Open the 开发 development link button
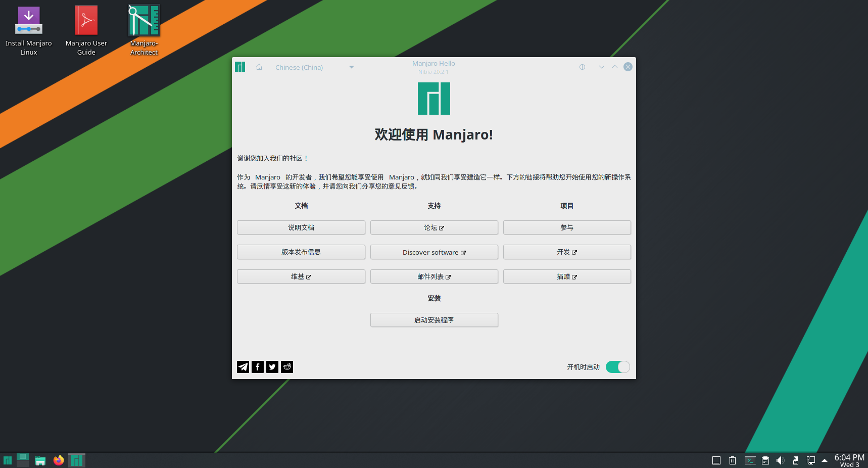 click(x=567, y=252)
